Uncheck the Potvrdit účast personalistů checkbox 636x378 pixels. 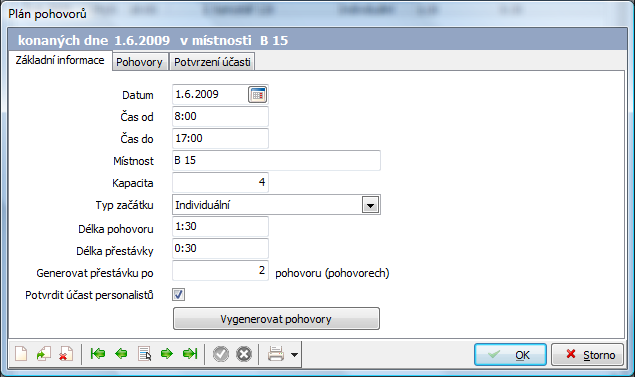178,294
